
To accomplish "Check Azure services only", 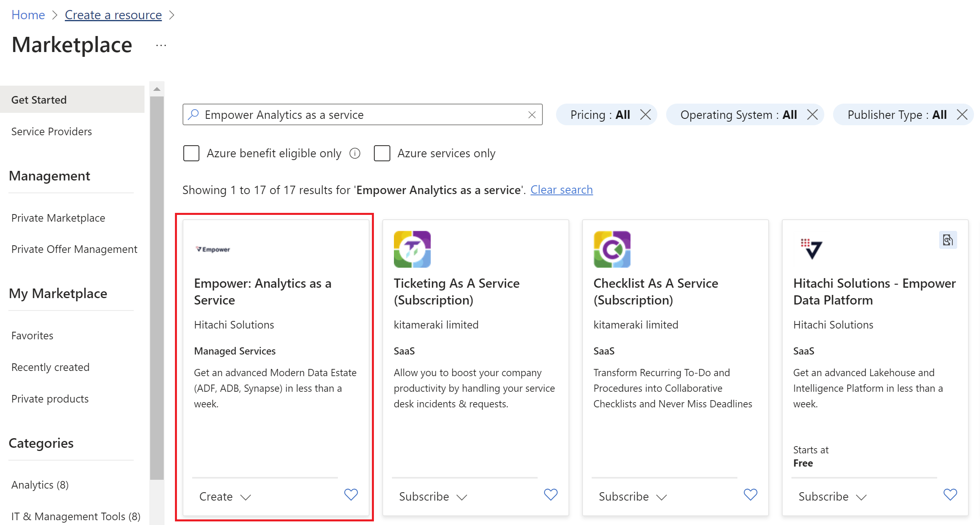I will (x=382, y=153).
